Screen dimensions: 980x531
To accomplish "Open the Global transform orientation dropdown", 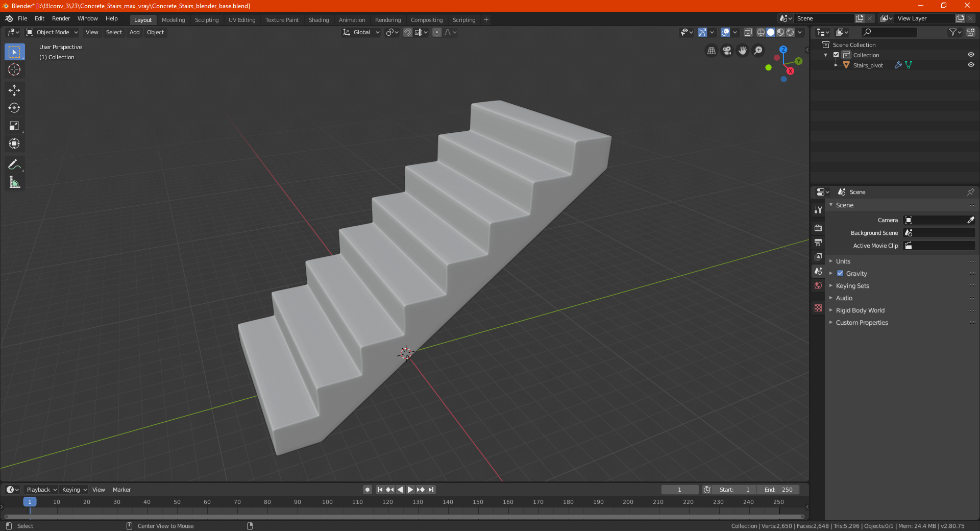I will pyautogui.click(x=361, y=32).
